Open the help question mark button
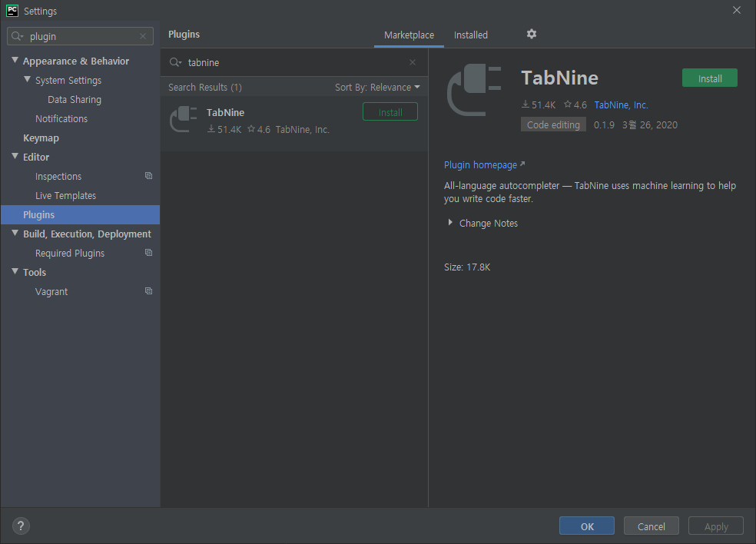 pos(21,526)
